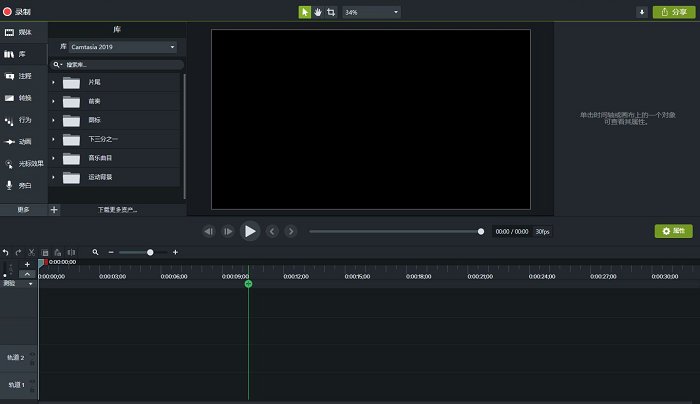Screen dimensions: 700x404
Task: Click the green 分享 share button
Action: pyautogui.click(x=675, y=12)
